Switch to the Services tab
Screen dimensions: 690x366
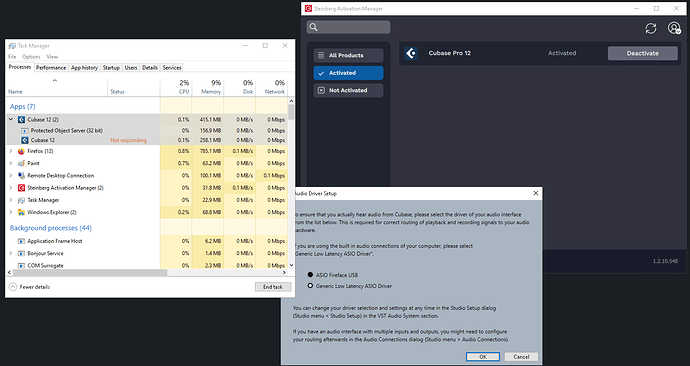click(x=172, y=68)
